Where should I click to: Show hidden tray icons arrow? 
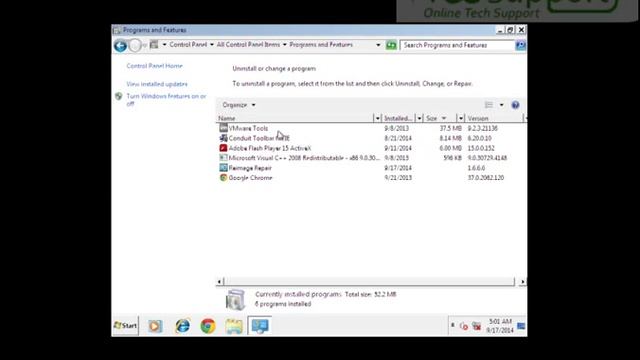(453, 325)
